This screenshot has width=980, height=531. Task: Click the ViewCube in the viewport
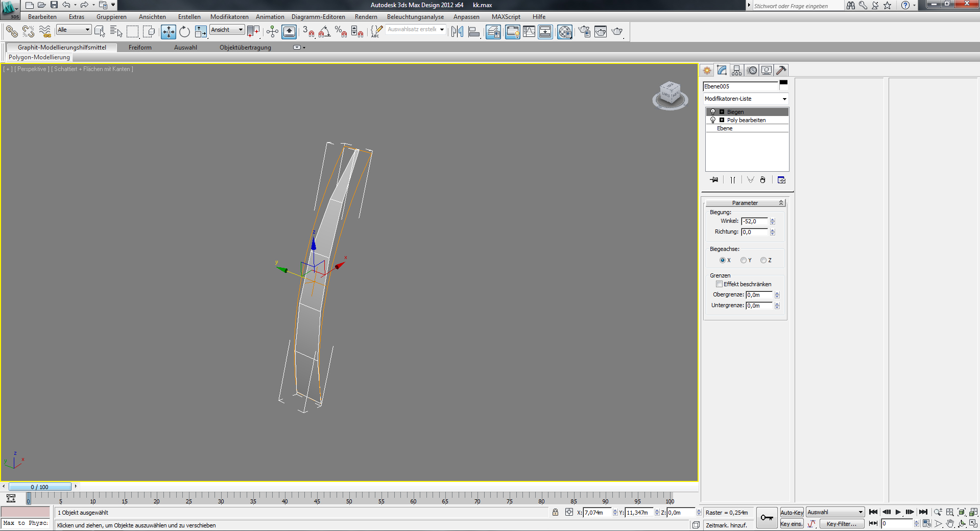(670, 96)
